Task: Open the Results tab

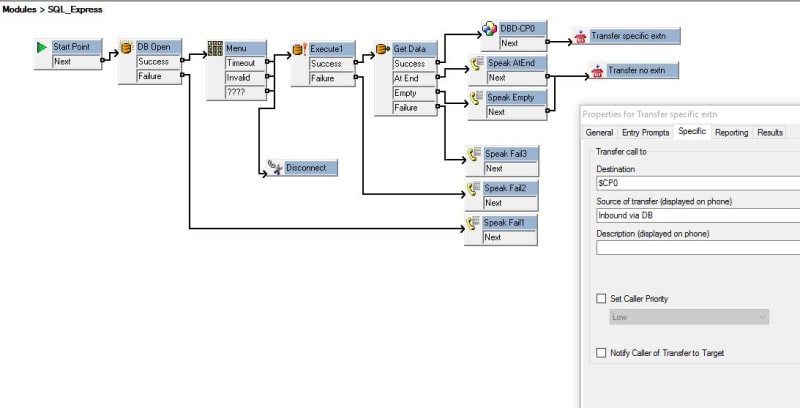Action: pyautogui.click(x=769, y=133)
